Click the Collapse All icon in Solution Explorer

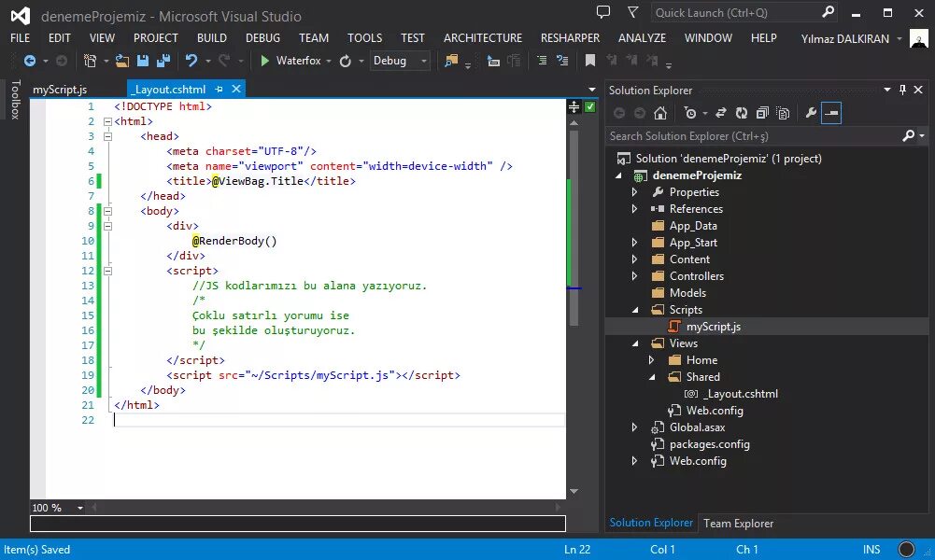point(762,113)
